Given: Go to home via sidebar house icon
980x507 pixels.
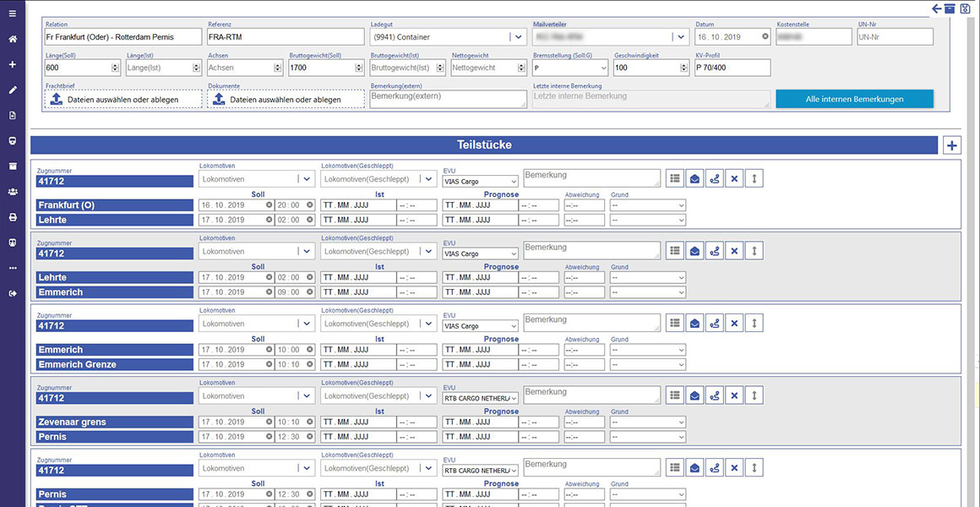Looking at the screenshot, I should 13,39.
